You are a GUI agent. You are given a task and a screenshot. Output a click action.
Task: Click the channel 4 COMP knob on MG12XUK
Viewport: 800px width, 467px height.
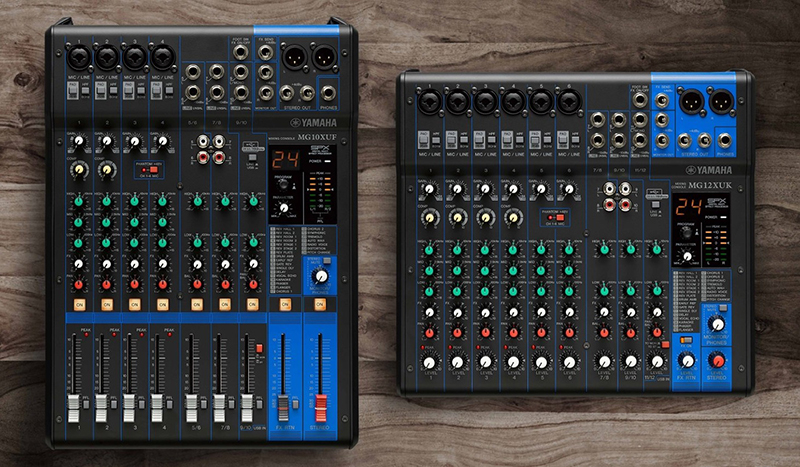(x=513, y=218)
